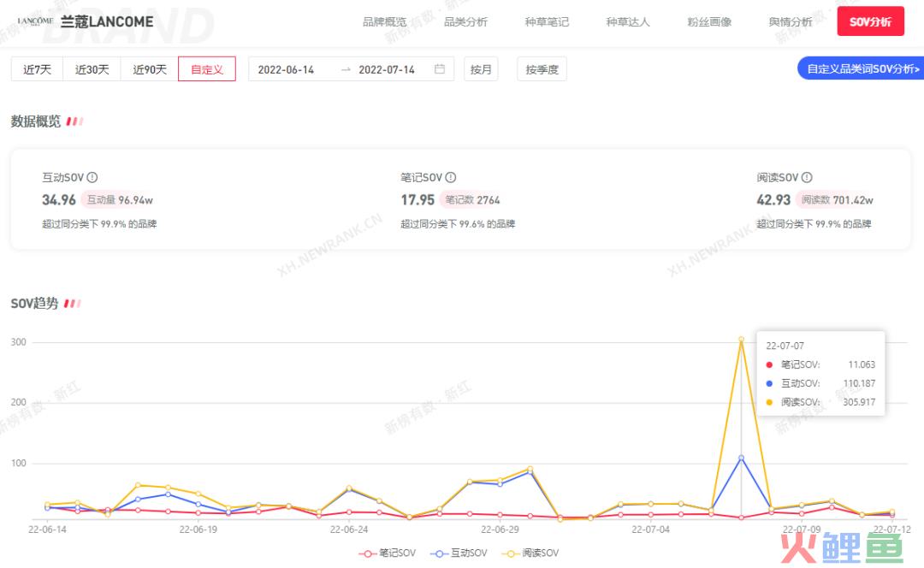
Task: Open the 品类分析 tab
Action: coord(465,21)
